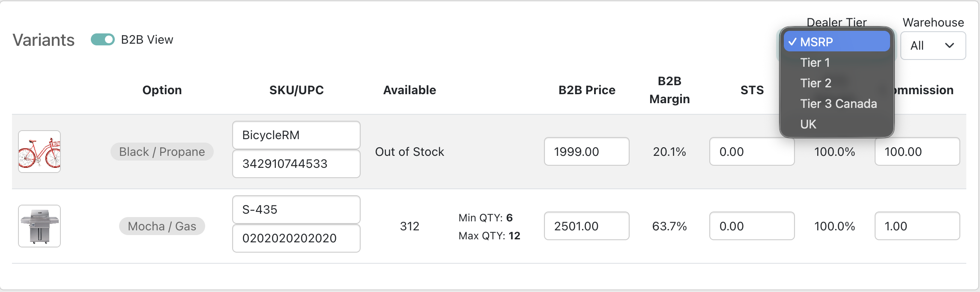Open the Warehouse All dropdown

932,45
